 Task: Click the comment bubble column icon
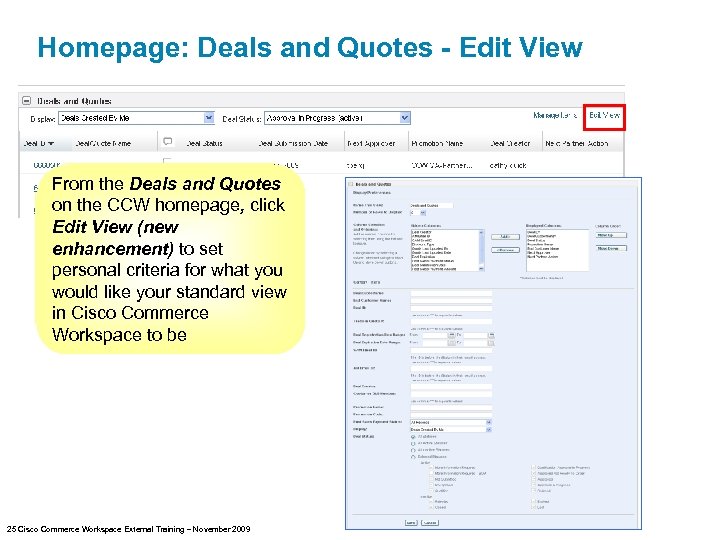(x=168, y=141)
